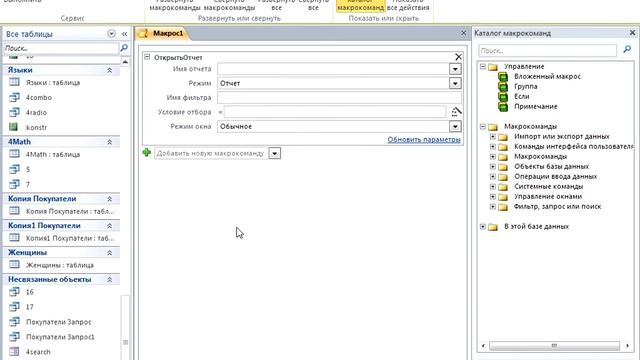Click the macro catalog search magnifier

(x=627, y=50)
